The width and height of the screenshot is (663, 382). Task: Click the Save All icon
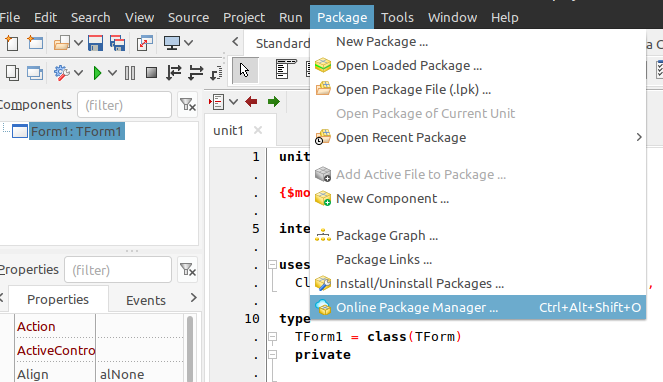[x=118, y=43]
